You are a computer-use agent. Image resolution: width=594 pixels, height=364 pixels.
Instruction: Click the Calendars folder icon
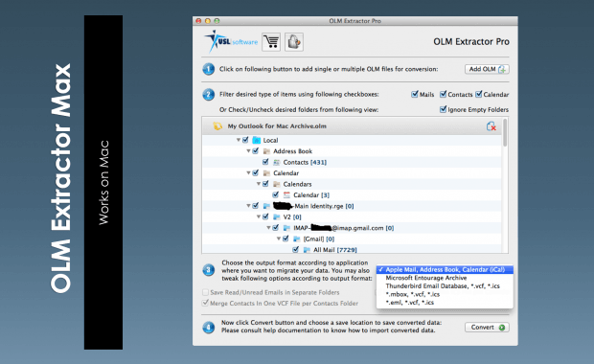pos(277,184)
